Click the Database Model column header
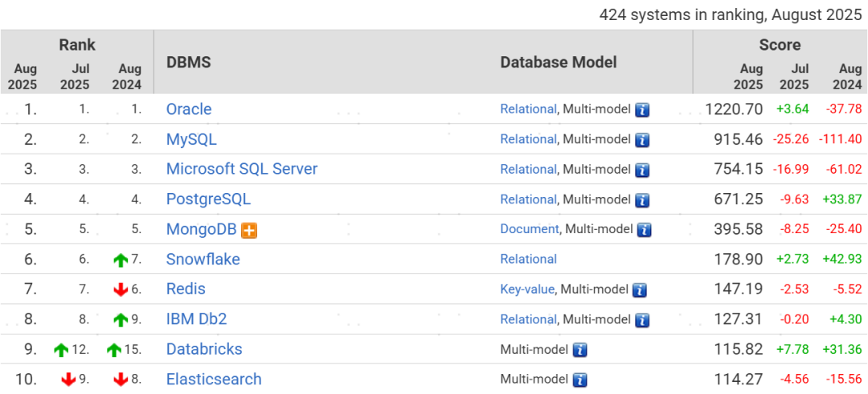The image size is (868, 394). 559,62
